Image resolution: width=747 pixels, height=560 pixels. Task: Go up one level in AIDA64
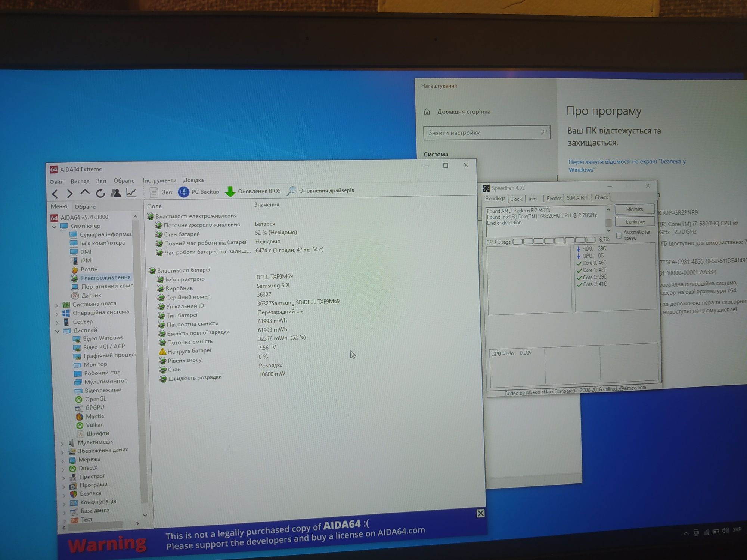pos(85,193)
